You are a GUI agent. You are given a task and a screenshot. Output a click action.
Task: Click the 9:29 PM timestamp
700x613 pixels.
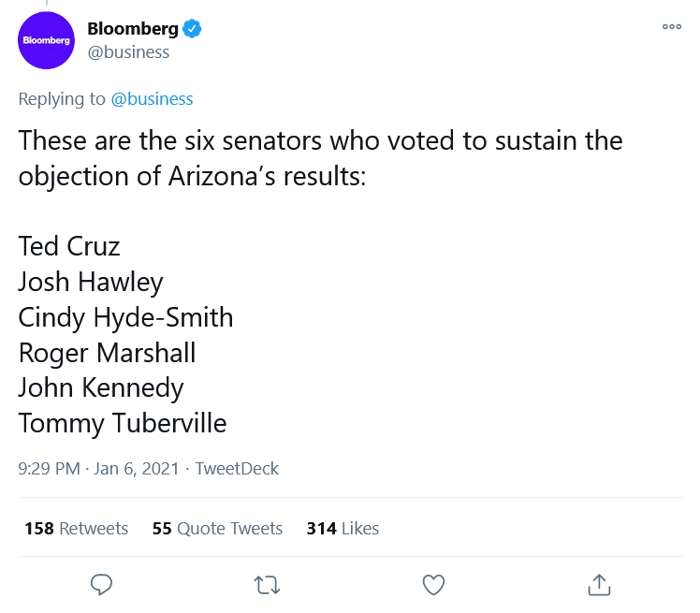click(49, 469)
